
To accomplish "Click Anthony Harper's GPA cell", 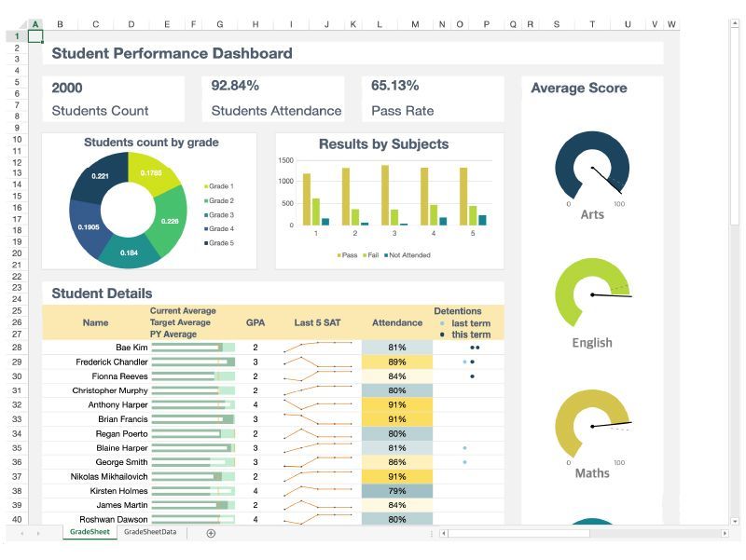I will [256, 404].
